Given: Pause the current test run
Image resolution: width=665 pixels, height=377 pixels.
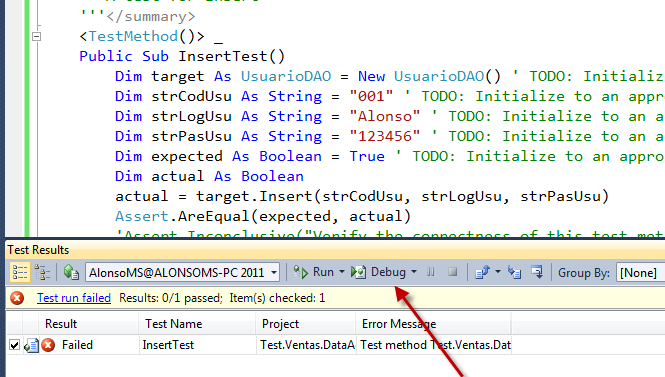Looking at the screenshot, I should [430, 272].
